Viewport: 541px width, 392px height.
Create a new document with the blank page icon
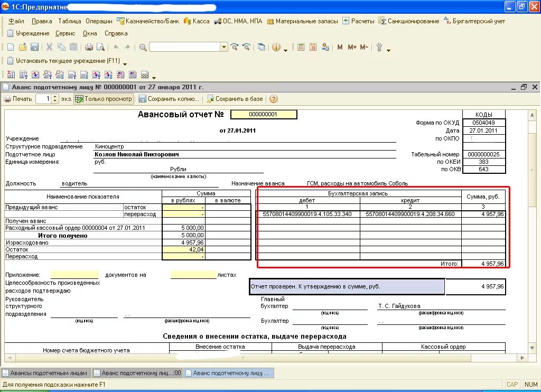point(11,47)
